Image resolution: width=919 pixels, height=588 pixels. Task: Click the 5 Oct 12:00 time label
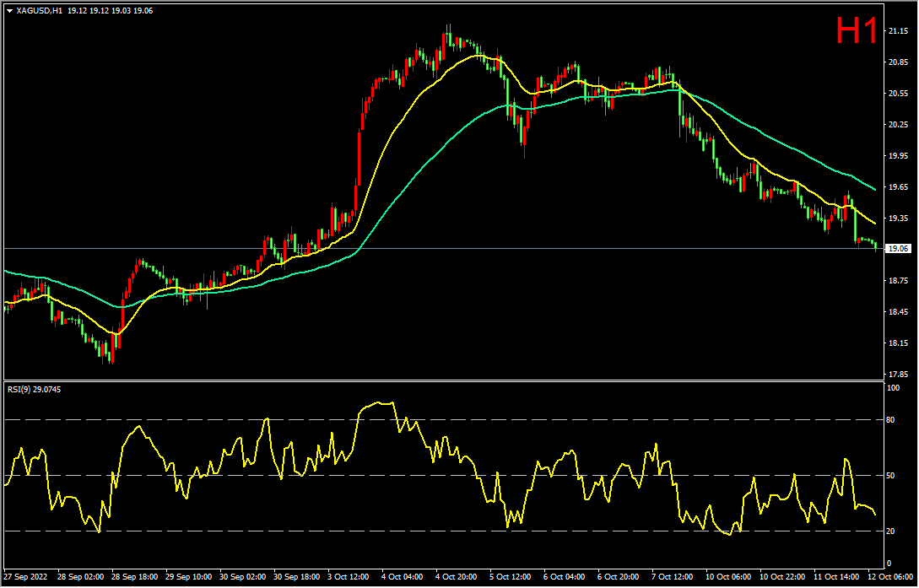pos(511,577)
